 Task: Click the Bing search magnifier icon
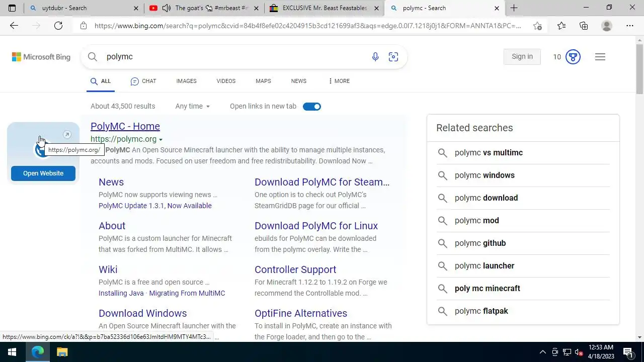tap(93, 57)
